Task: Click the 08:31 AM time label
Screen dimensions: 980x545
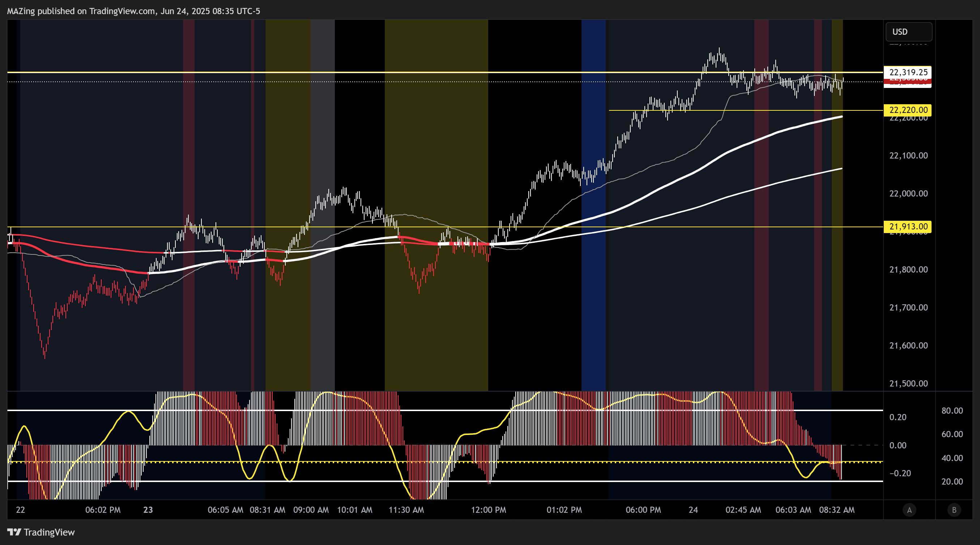Action: [268, 510]
